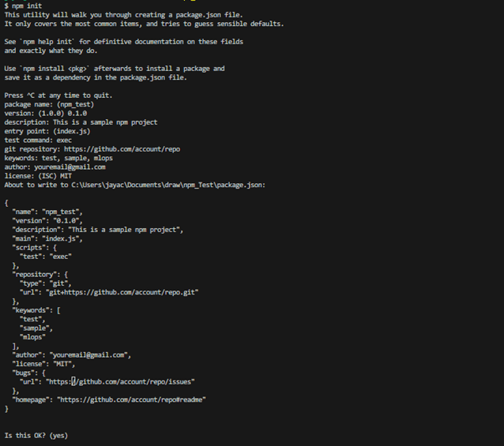Click the JSON "author" email value
This screenshot has height=446, width=504.
88,354
